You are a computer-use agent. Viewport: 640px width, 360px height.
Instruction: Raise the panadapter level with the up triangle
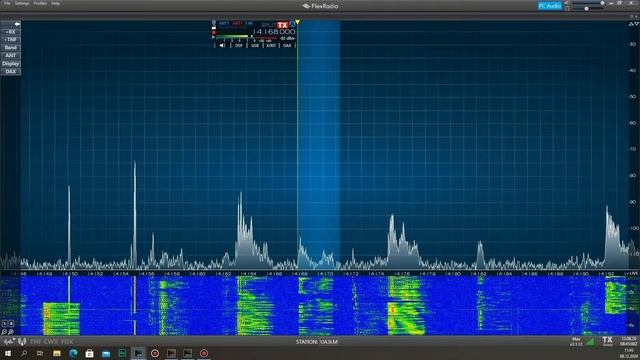[631, 24]
